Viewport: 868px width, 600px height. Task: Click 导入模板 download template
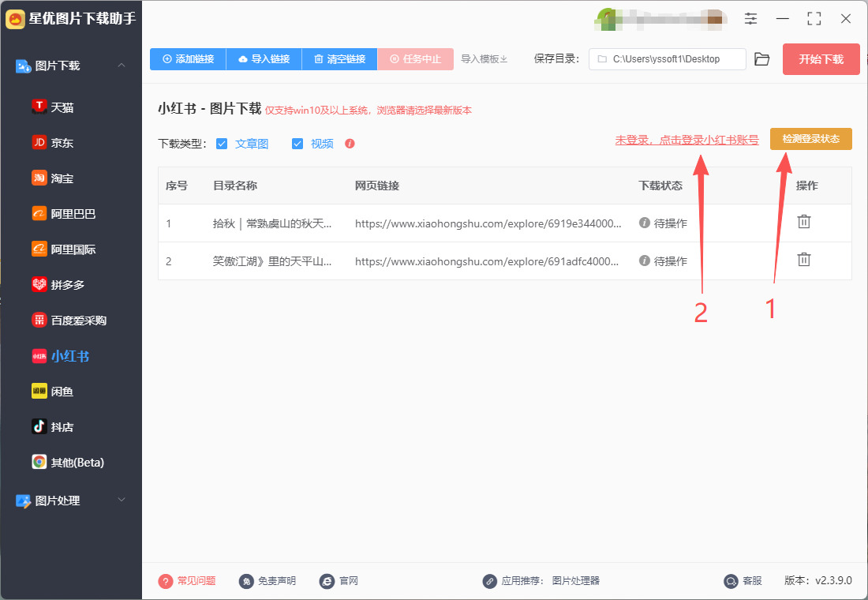485,58
